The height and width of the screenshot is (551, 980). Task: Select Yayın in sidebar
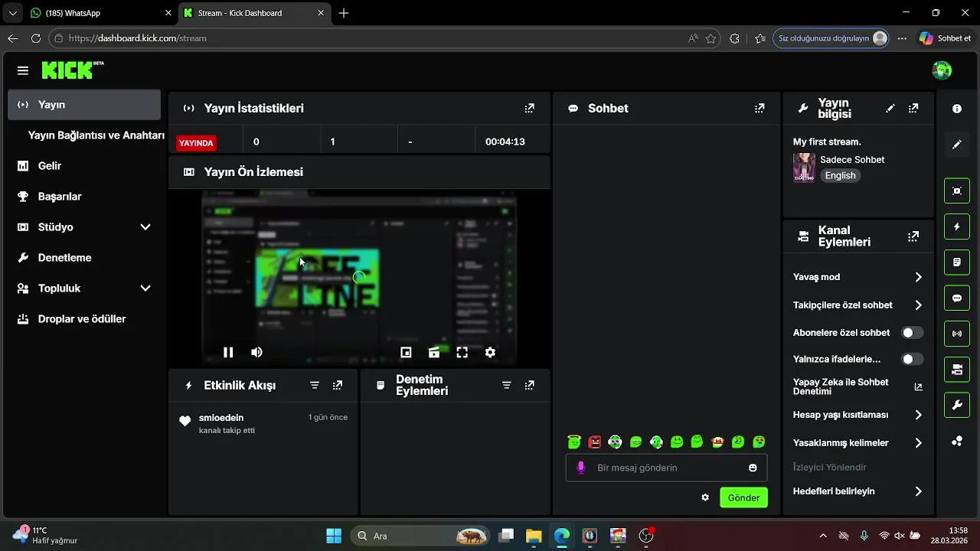tap(84, 105)
